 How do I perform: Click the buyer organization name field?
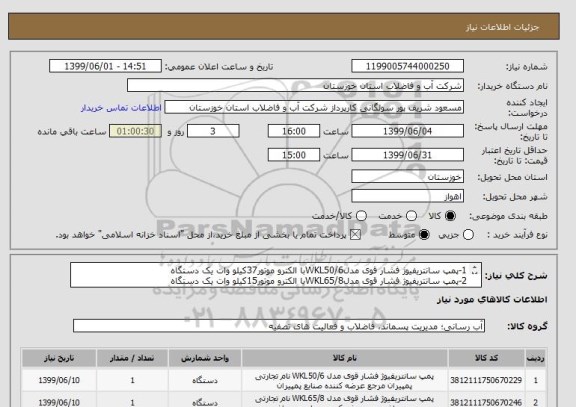(295, 86)
